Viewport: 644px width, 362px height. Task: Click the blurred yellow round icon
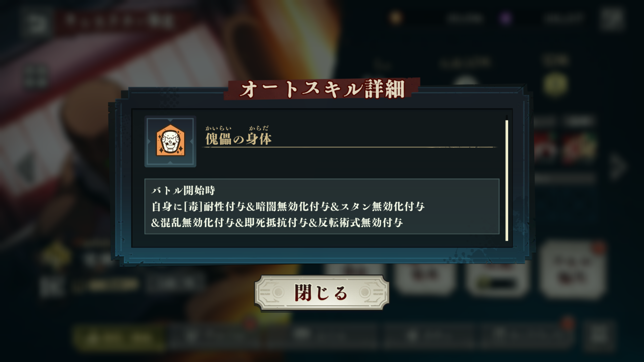[x=555, y=84]
